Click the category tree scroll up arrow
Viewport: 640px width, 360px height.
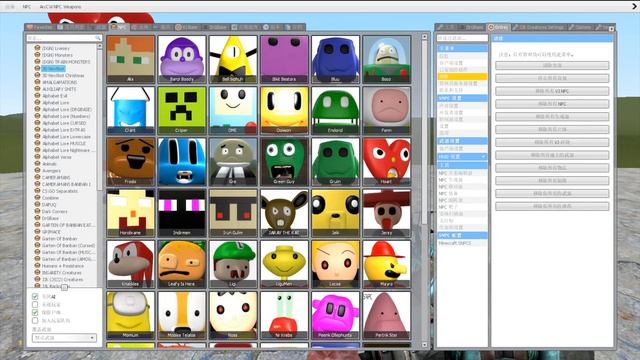tap(99, 46)
